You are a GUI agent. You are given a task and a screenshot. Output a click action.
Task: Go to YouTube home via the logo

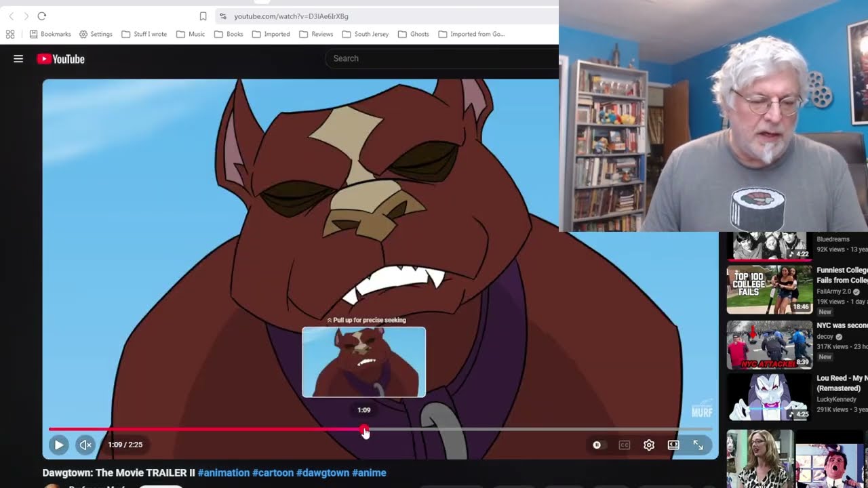pos(60,59)
